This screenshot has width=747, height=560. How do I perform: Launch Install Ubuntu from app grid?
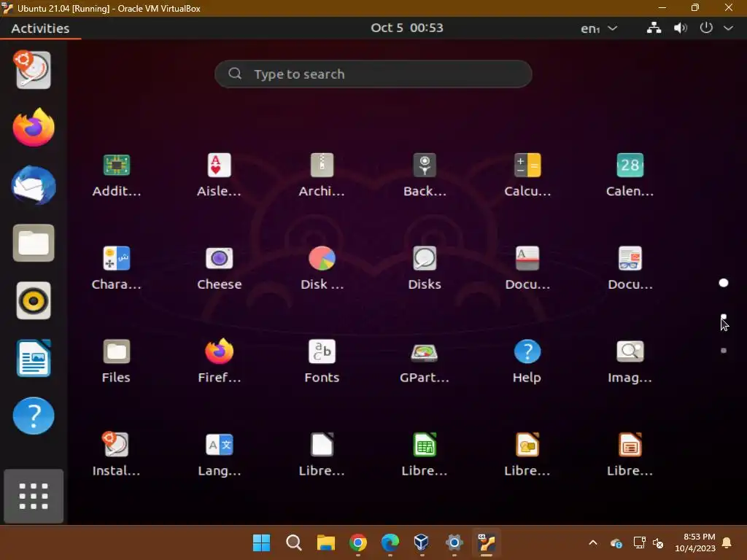pyautogui.click(x=117, y=454)
